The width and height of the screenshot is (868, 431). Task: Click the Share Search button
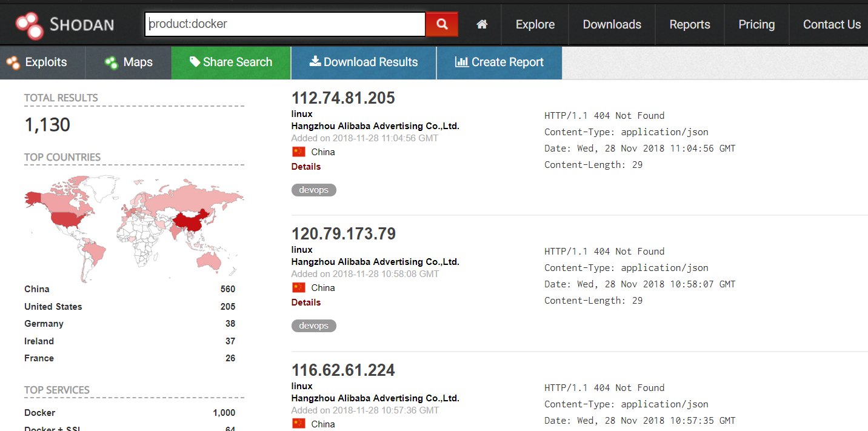coord(231,62)
